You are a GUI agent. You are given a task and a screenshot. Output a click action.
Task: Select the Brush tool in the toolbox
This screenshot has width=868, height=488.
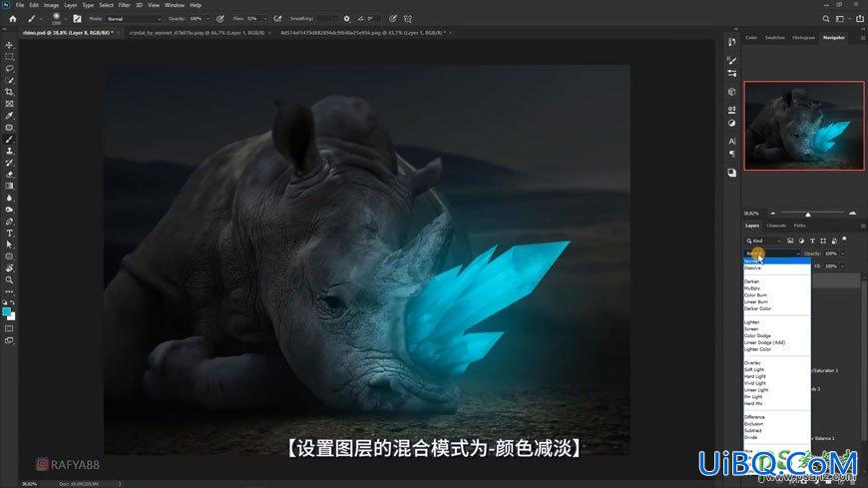[x=9, y=139]
